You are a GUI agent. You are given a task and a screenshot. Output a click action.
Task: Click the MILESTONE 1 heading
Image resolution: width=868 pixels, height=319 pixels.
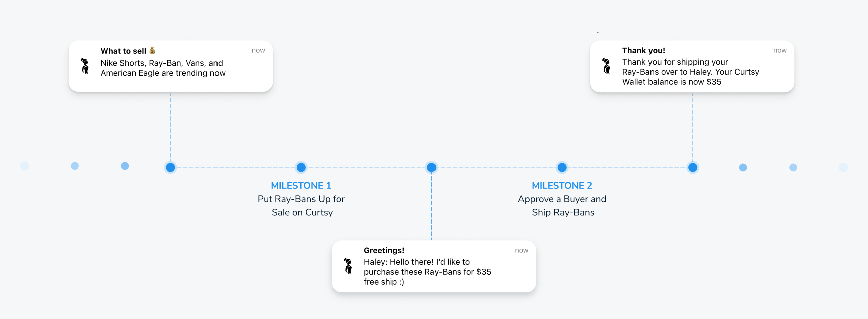pyautogui.click(x=301, y=186)
